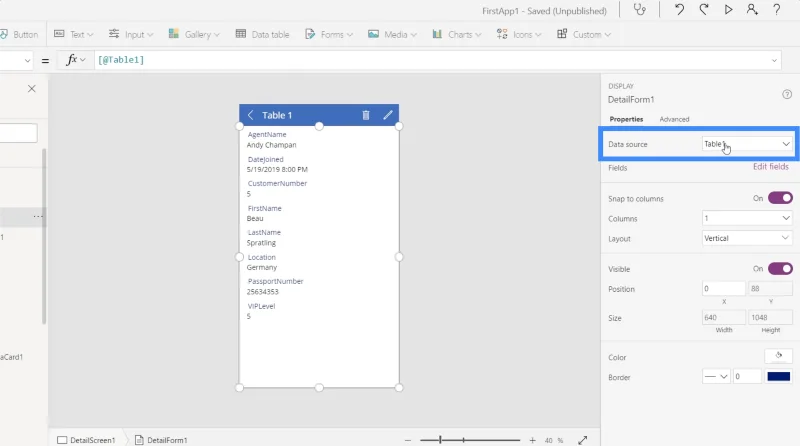Insert a Button control
This screenshot has height=446, width=800.
(19, 34)
